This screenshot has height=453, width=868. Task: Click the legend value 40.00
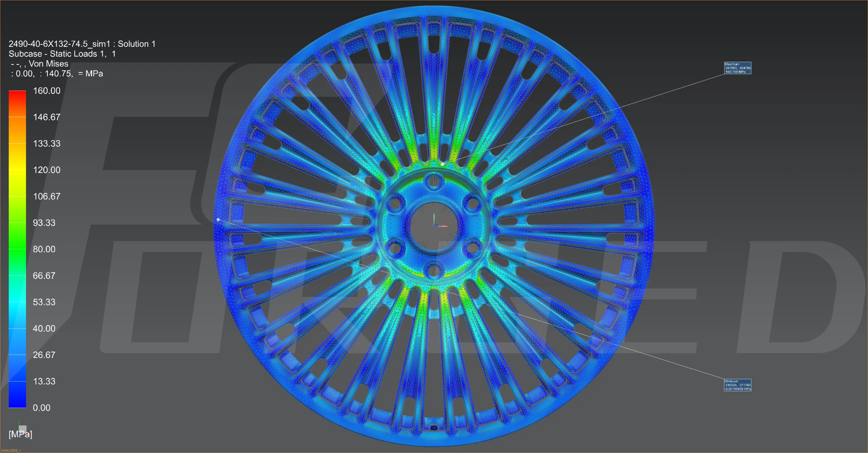[44, 329]
